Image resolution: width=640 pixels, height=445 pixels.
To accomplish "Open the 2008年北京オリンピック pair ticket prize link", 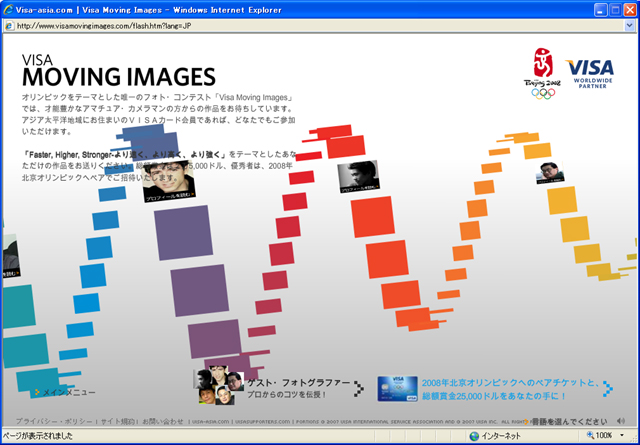I will 510,389.
